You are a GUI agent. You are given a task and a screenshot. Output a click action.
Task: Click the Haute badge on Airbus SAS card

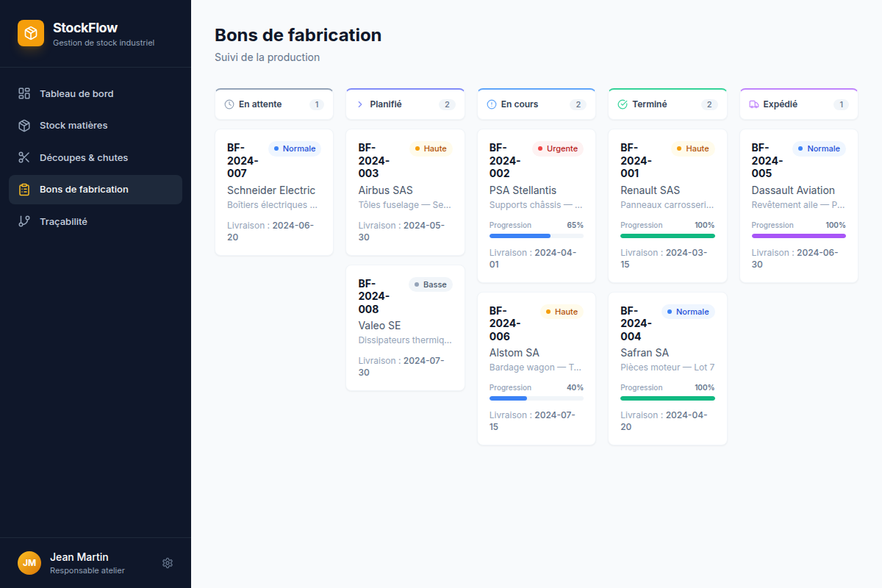point(431,148)
